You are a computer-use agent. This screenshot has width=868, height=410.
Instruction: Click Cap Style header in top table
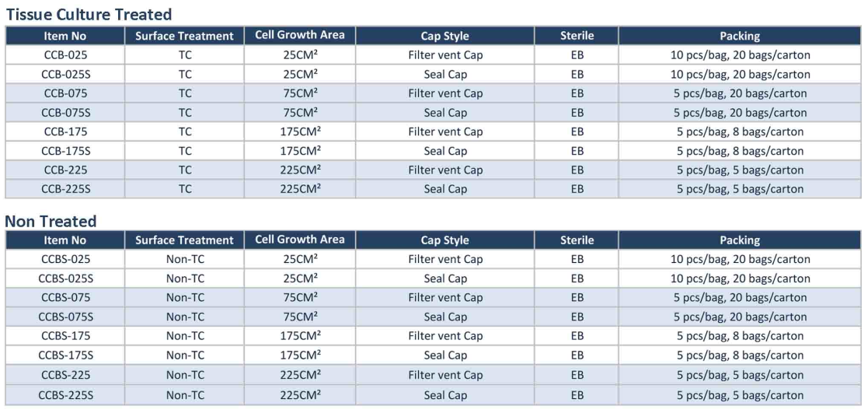pyautogui.click(x=444, y=36)
